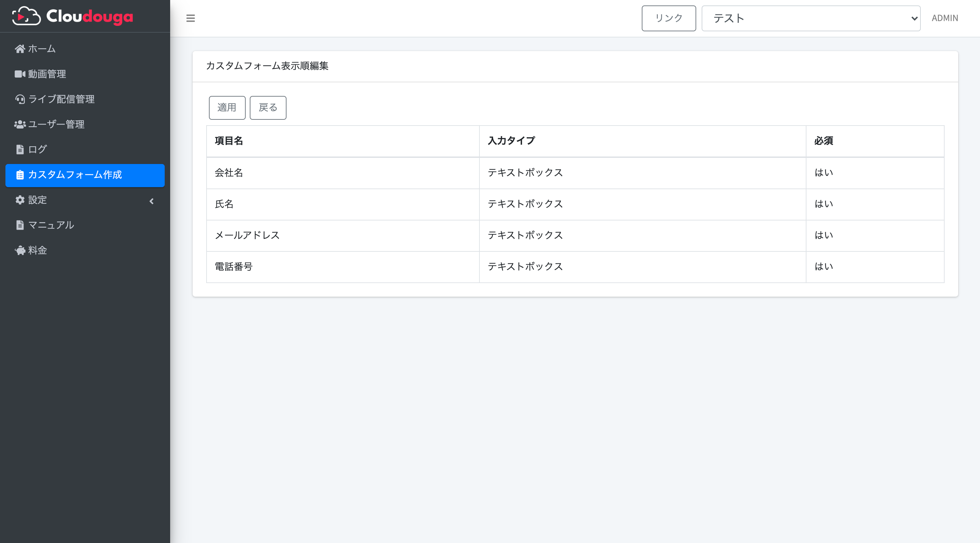980x543 pixels.
Task: Click the headset icon for ライブ配信管理
Action: [20, 99]
